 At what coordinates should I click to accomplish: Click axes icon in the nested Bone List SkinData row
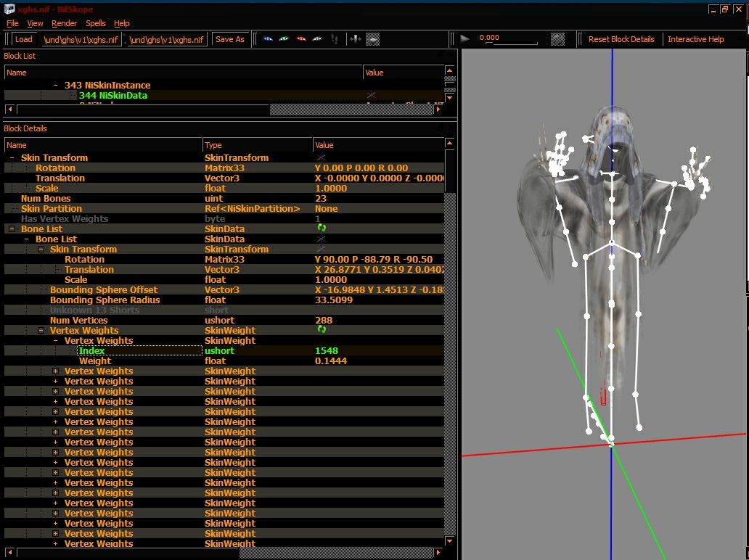click(321, 239)
